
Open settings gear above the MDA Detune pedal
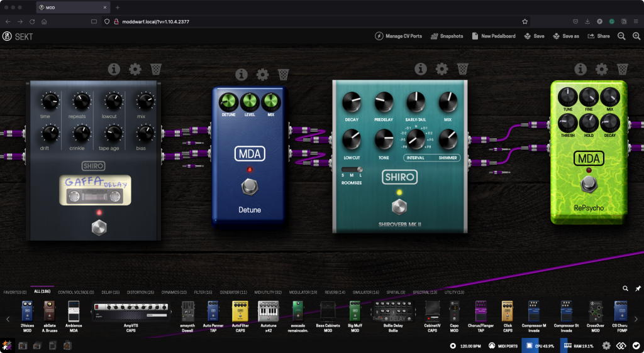262,75
